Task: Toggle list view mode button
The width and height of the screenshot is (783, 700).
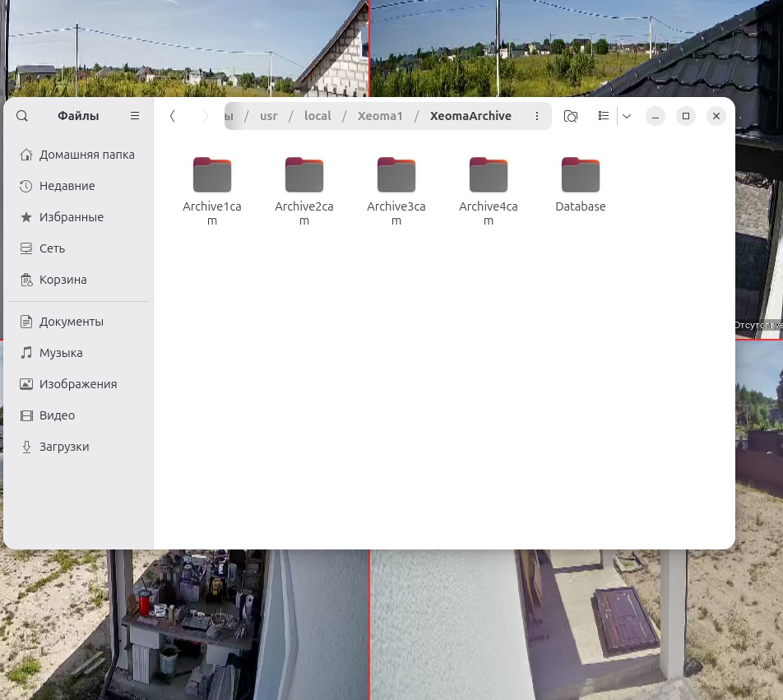Action: tap(604, 116)
